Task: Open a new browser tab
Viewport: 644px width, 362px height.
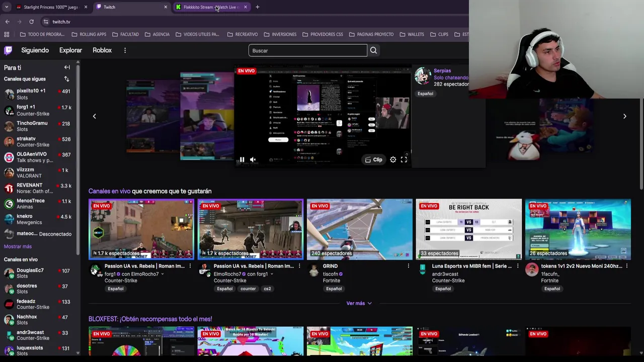Action: 257,7
